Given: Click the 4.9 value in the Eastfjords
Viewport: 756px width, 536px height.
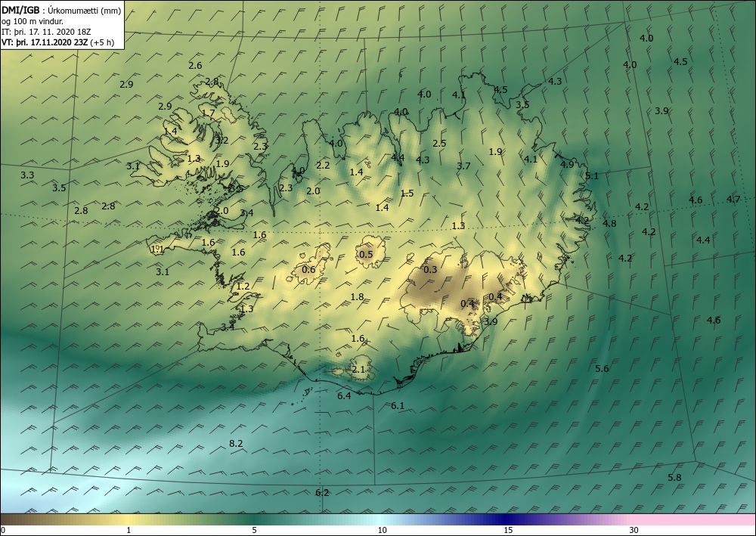Looking at the screenshot, I should [568, 164].
